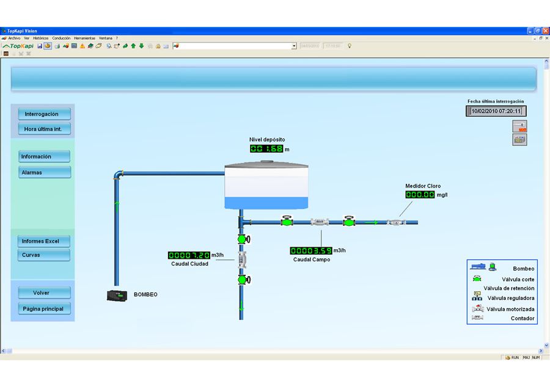
Task: Click the light bulb icon in toolbar
Action: (x=350, y=46)
